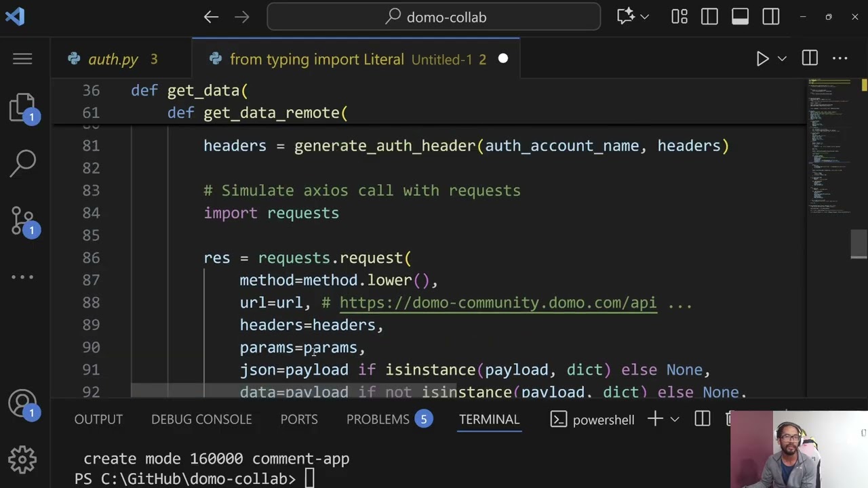This screenshot has height=488, width=868.
Task: Click 'method=method.lower(),' code line
Action: tap(338, 280)
